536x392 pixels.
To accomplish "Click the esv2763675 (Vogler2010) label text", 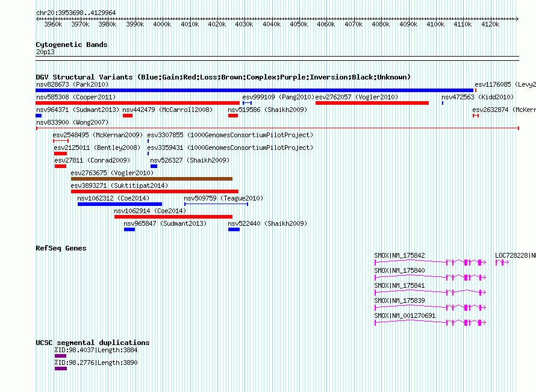I will pos(112,173).
